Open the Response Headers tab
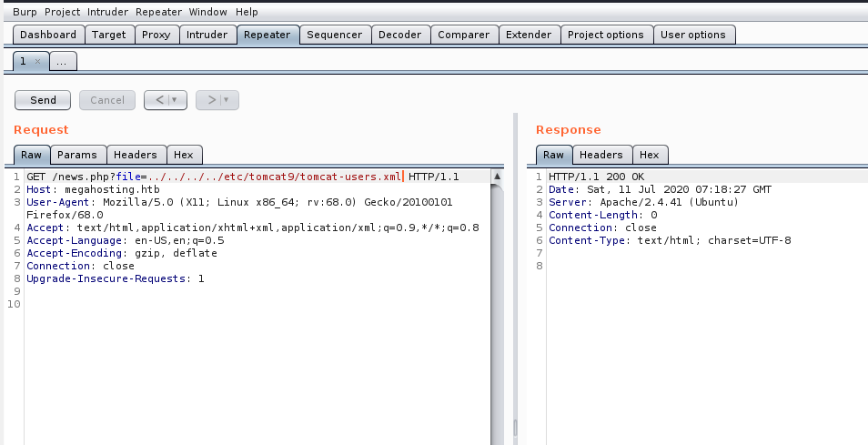The height and width of the screenshot is (445, 868). 601,155
